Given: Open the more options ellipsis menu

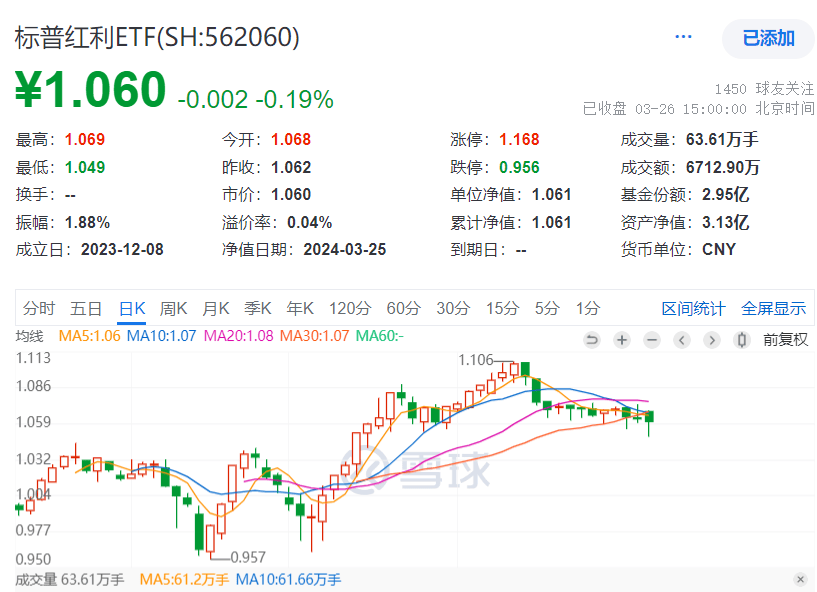Looking at the screenshot, I should click(x=684, y=34).
